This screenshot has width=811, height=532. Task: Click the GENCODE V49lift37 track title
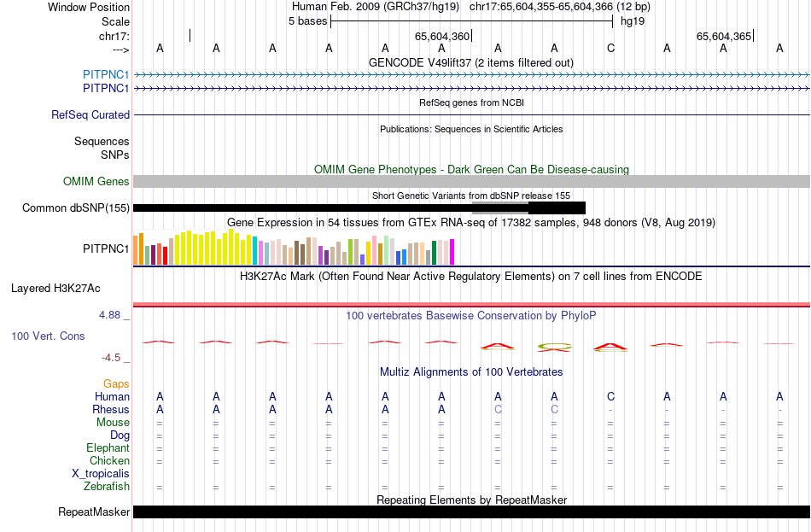tap(471, 62)
